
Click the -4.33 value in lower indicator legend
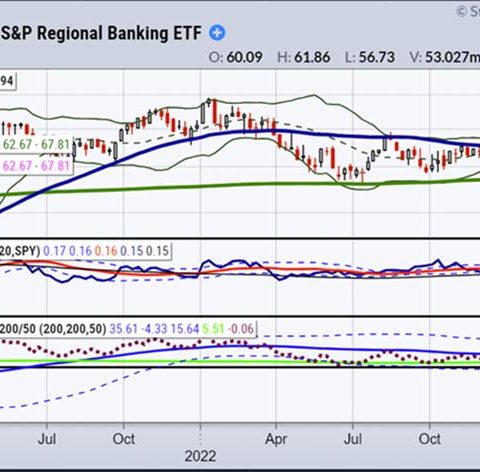(x=153, y=329)
